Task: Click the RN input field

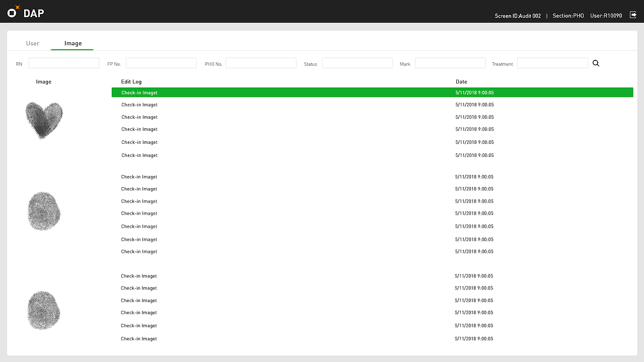Action: point(63,63)
